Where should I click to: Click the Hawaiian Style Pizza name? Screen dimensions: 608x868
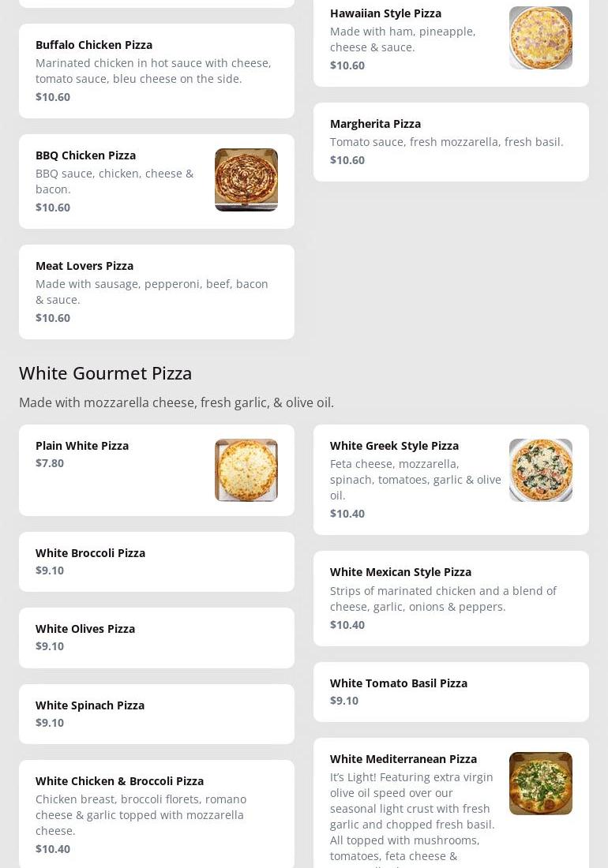(385, 13)
